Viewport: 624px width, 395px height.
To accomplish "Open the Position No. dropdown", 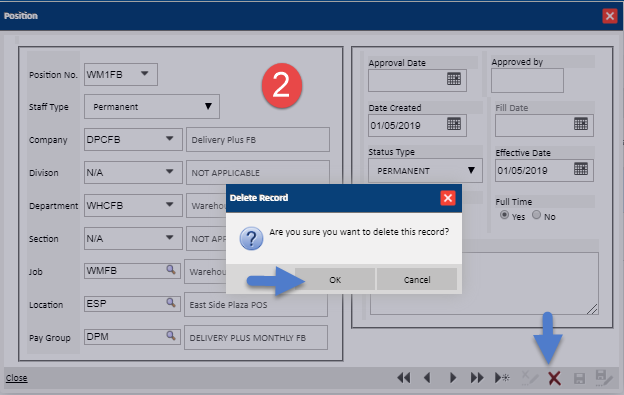I will pyautogui.click(x=145, y=74).
